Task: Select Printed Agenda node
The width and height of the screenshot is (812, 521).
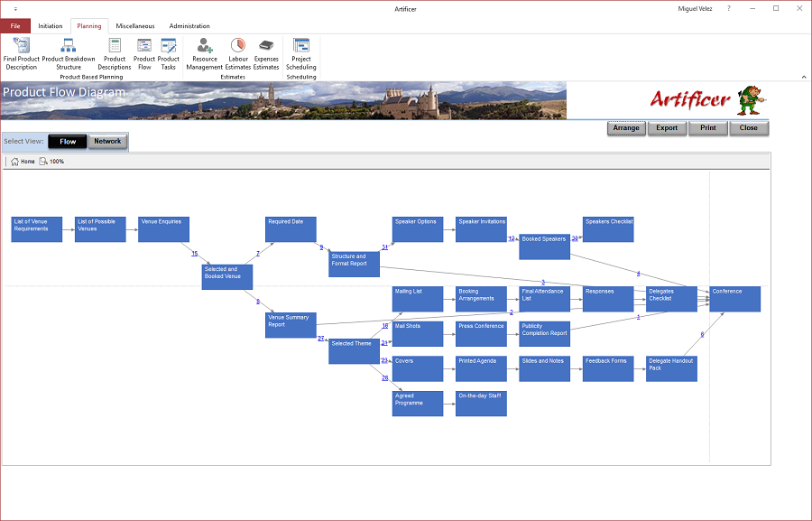Action: coord(481,368)
